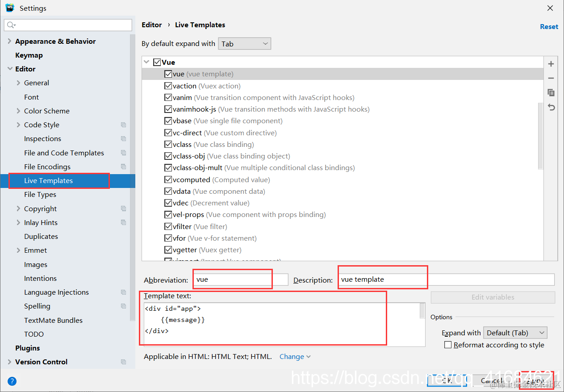
Task: Expand the Version Control section
Action: click(x=9, y=362)
